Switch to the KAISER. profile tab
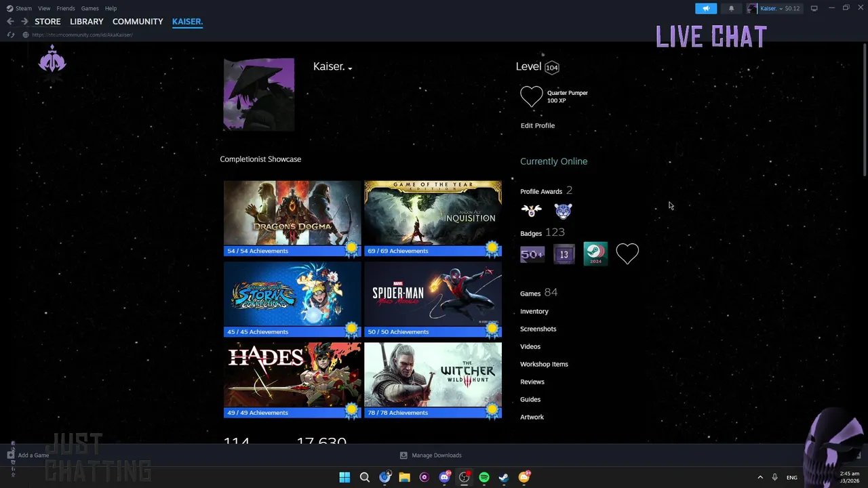The height and width of the screenshot is (488, 868). pos(187,22)
